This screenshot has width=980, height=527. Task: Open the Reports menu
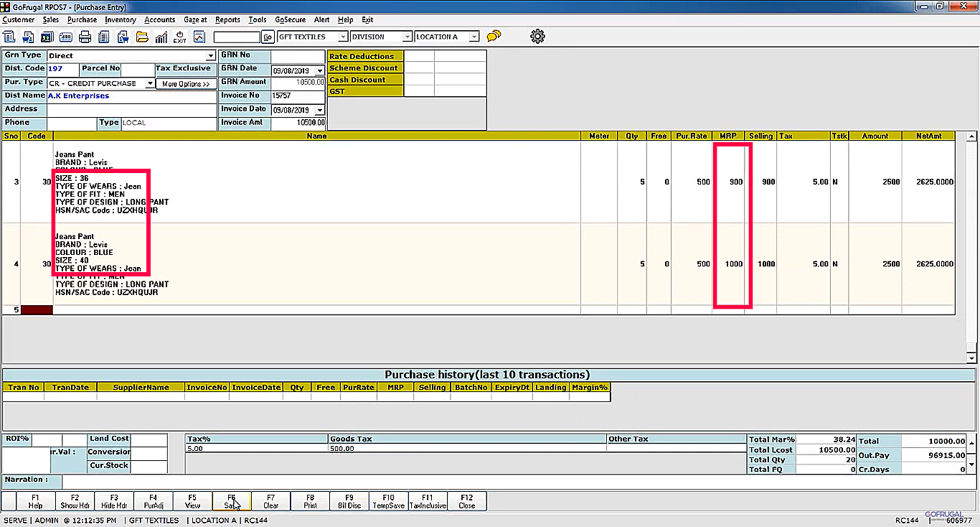point(227,20)
